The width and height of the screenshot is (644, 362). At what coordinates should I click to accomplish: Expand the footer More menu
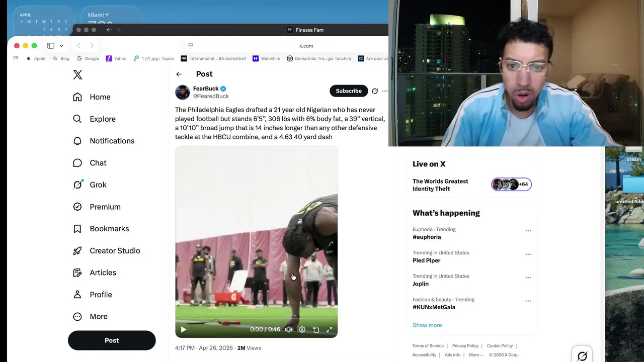pos(476,355)
